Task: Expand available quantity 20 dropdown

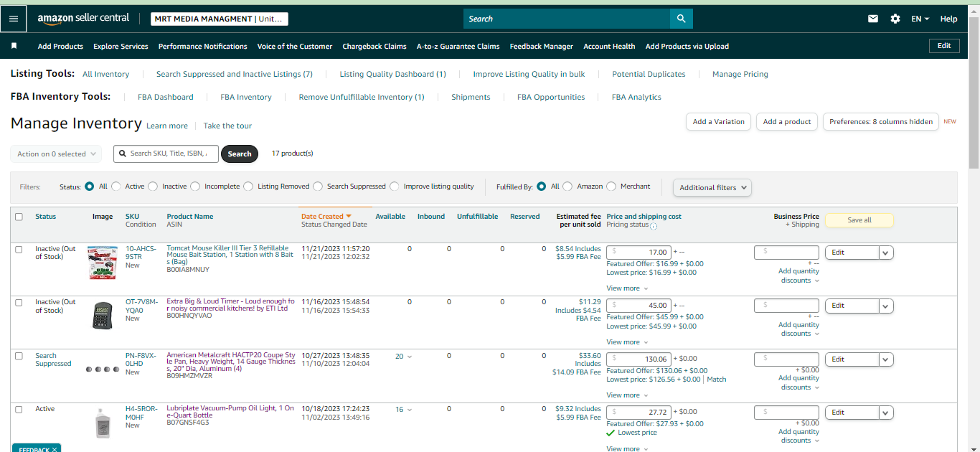Action: [404, 356]
